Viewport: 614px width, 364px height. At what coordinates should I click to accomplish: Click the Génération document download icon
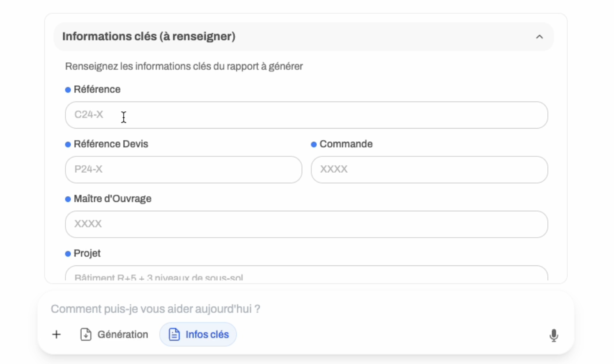coord(86,334)
